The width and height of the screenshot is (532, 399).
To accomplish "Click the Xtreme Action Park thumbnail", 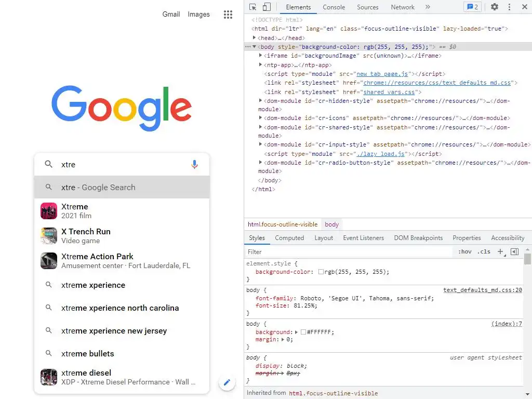I will coord(49,261).
